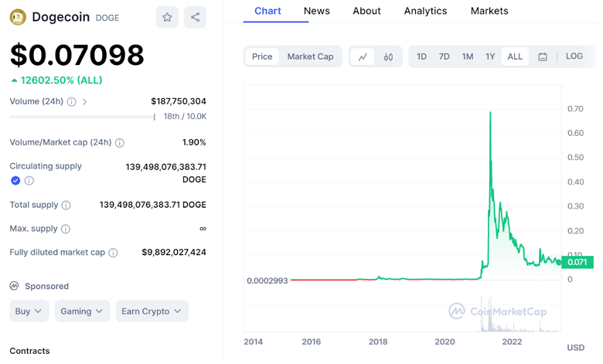Open the Gaming dropdown
The image size is (603, 364).
(82, 311)
